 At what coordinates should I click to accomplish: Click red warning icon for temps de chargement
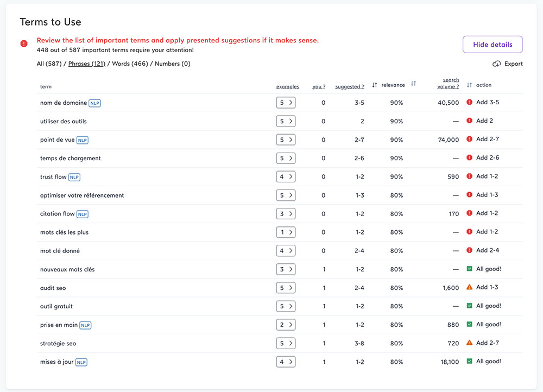click(x=469, y=157)
